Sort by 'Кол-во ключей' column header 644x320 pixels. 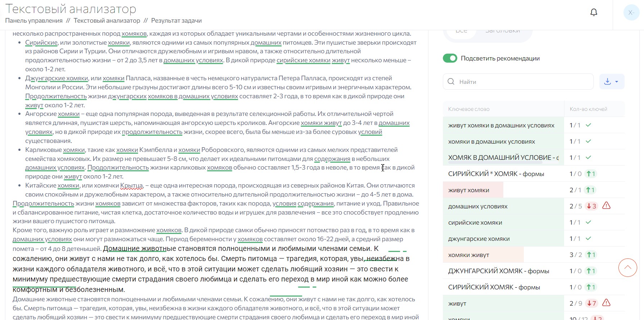point(588,109)
